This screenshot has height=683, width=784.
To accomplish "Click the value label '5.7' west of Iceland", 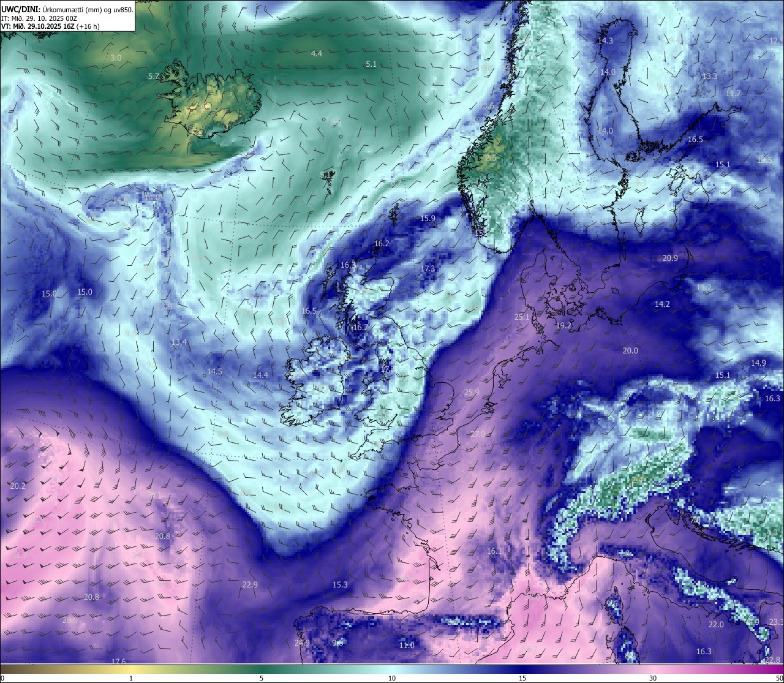I will [154, 77].
